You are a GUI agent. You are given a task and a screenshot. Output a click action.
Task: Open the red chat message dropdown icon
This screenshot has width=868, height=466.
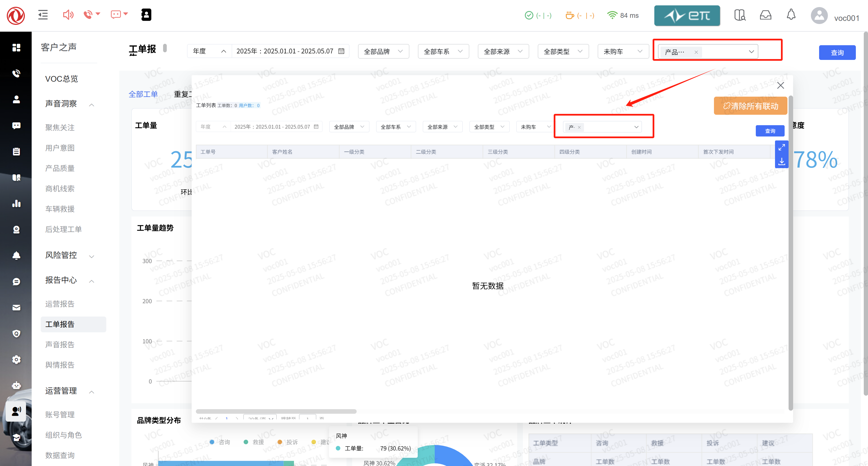[x=119, y=14]
